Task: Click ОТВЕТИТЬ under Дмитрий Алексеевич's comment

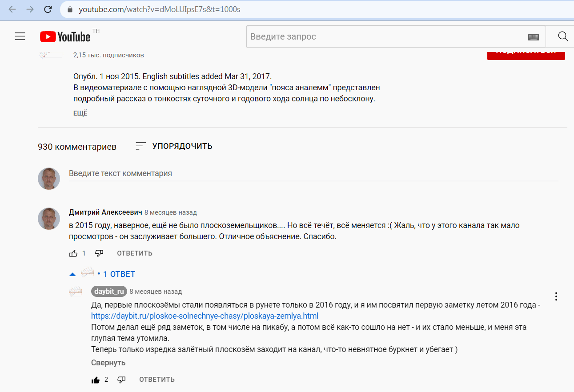Action: (134, 253)
